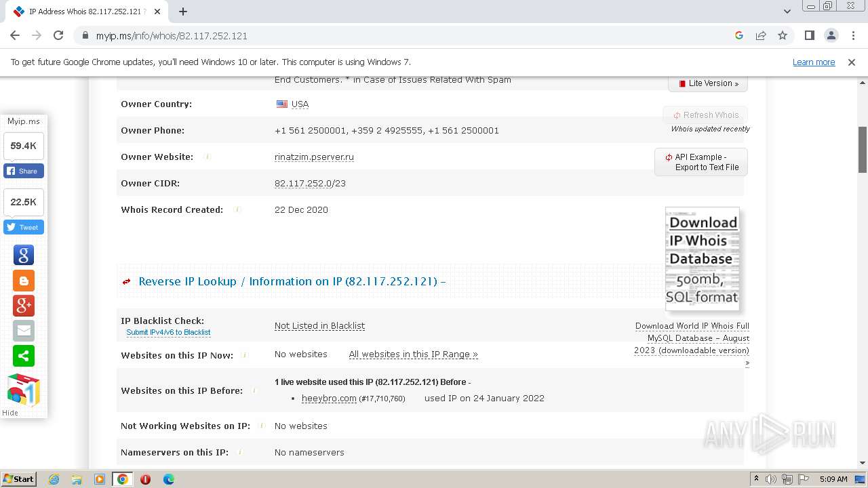Click the info icon beside Whois Record Created
This screenshot has width=868, height=488.
[x=237, y=209]
